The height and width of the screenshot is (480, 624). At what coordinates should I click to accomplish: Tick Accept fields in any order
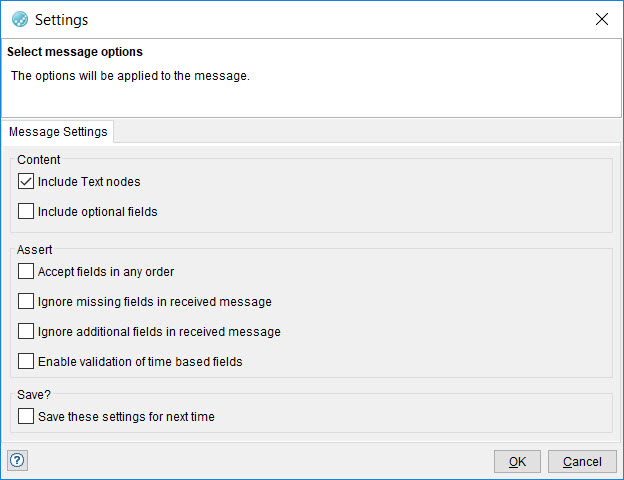(x=26, y=271)
